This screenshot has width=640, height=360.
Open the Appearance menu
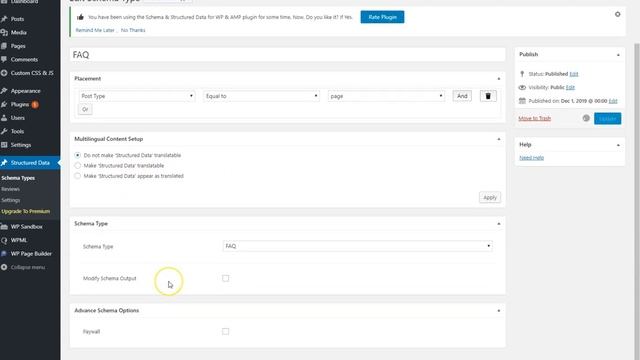tap(25, 91)
